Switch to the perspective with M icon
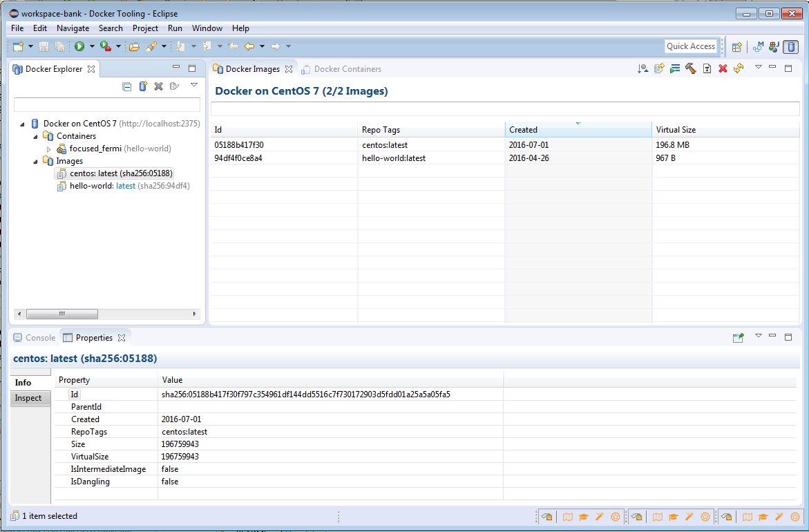This screenshot has height=532, width=809. click(x=758, y=46)
